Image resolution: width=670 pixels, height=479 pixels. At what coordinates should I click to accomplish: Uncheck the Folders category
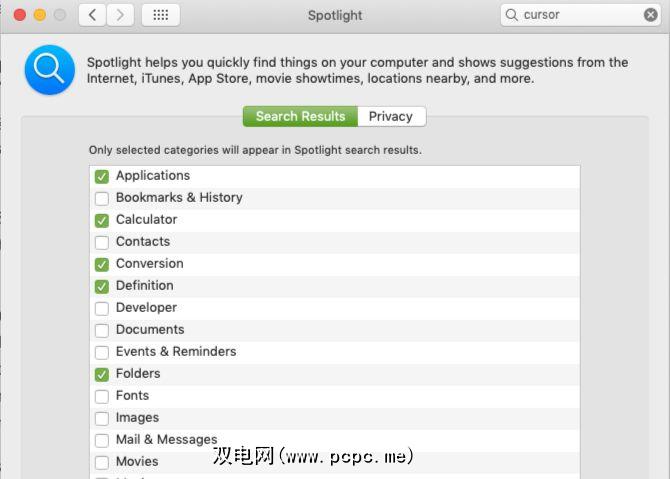[102, 374]
